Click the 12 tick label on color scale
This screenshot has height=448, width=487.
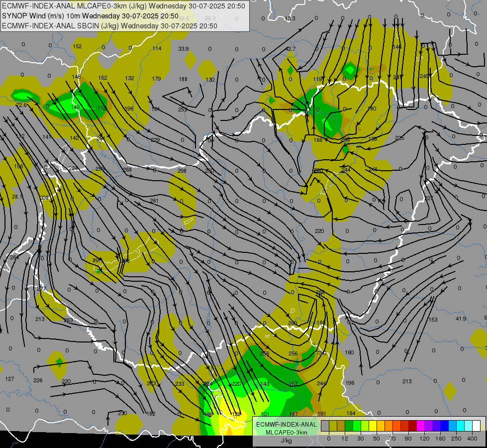(x=344, y=439)
